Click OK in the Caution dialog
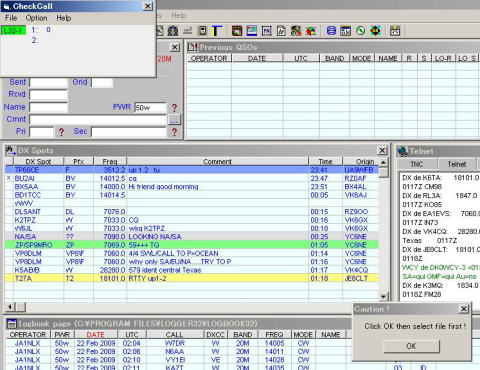480x370 pixels. coord(411,346)
